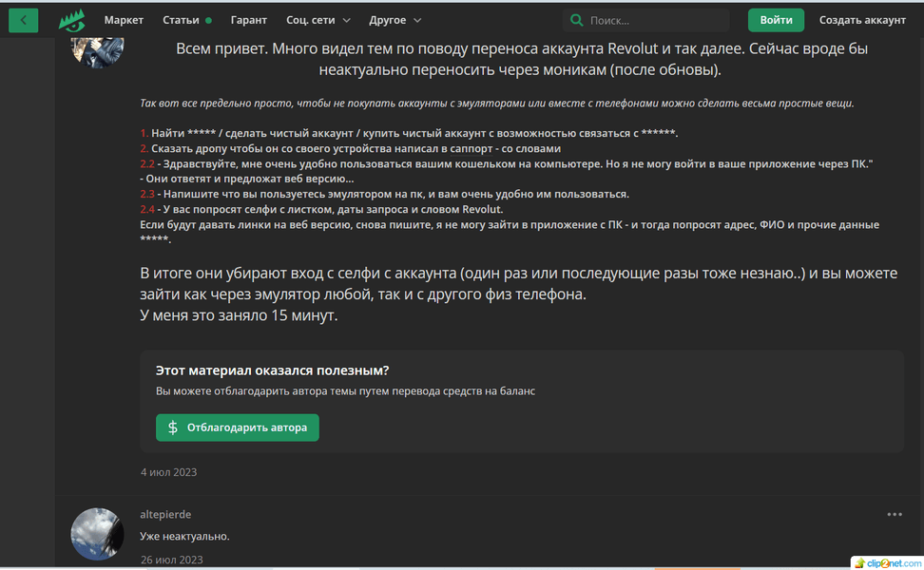Focus the Поиск search field
Screen dimensions: 924x570
pos(656,20)
